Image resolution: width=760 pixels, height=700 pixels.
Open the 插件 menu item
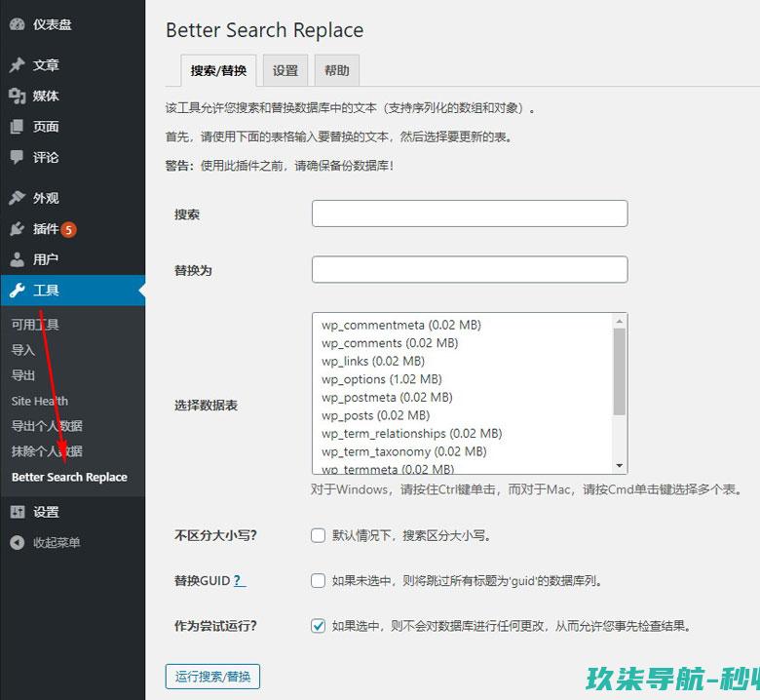pos(46,228)
